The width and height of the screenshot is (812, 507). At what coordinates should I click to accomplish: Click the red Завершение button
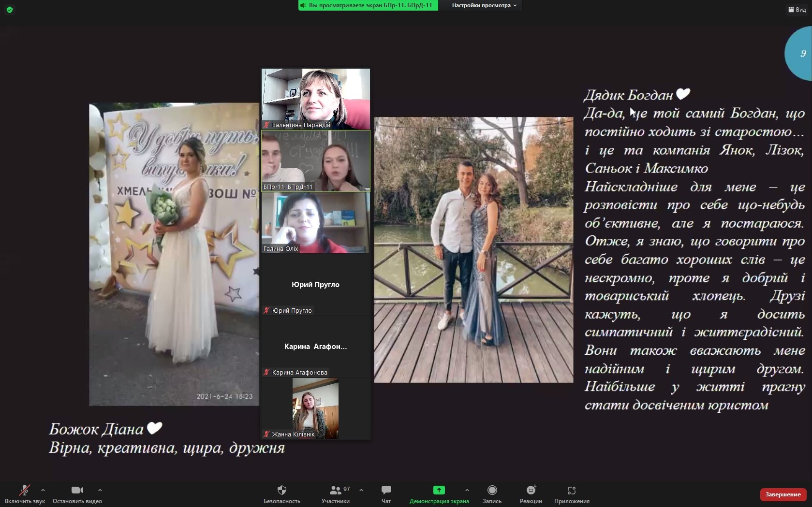coord(782,494)
